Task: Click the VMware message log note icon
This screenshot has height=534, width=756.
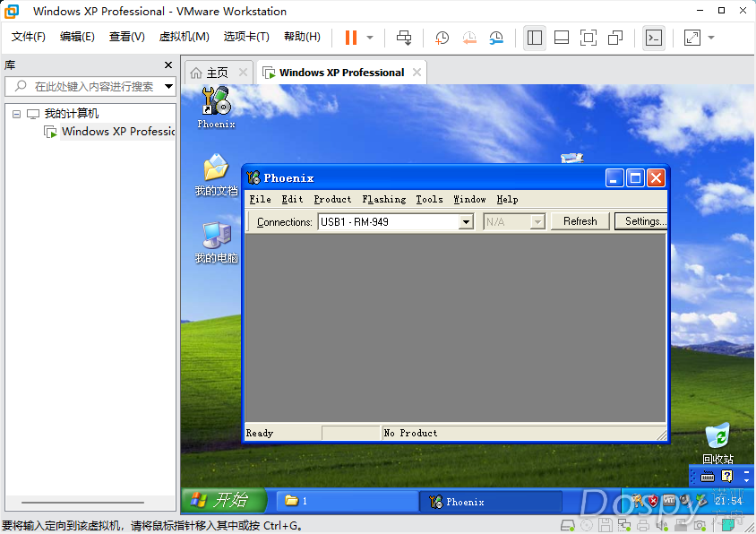Action: point(728,525)
